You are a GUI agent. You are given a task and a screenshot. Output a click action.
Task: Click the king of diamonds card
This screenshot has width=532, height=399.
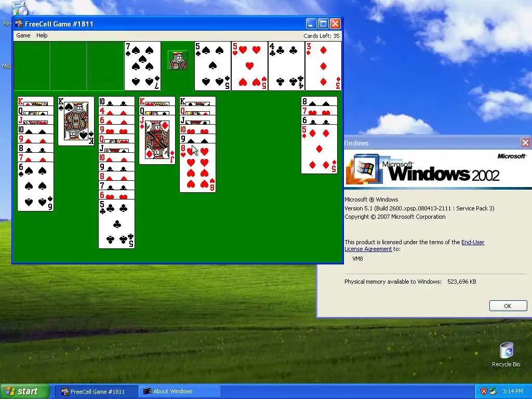pos(35,101)
